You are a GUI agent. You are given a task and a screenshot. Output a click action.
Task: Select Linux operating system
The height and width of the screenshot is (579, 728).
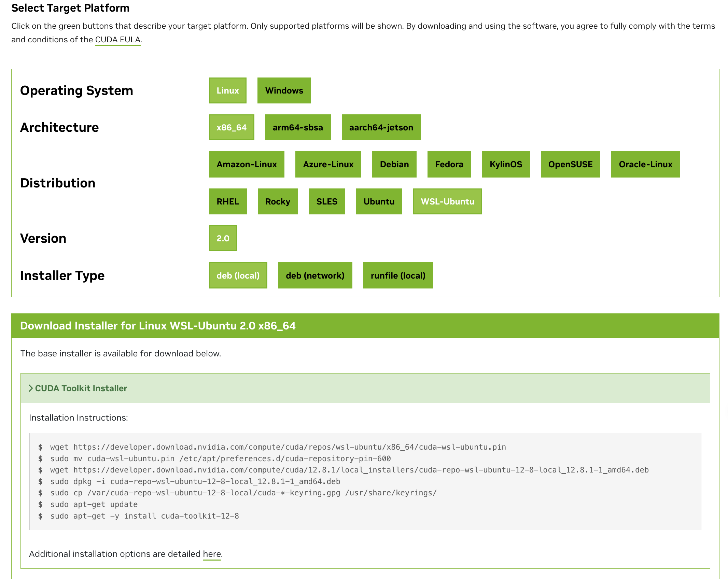pos(227,90)
